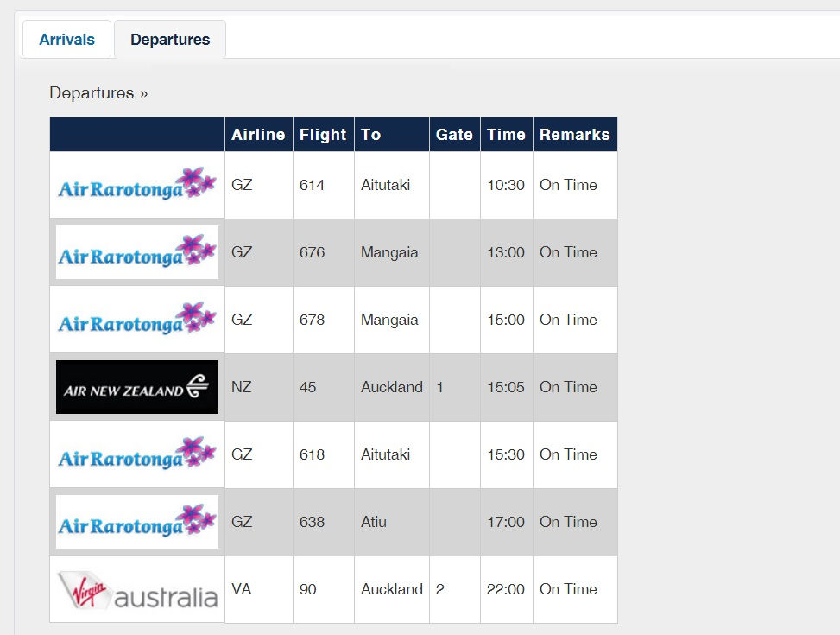The image size is (840, 635).
Task: Click the VA airline code cell
Action: click(259, 589)
